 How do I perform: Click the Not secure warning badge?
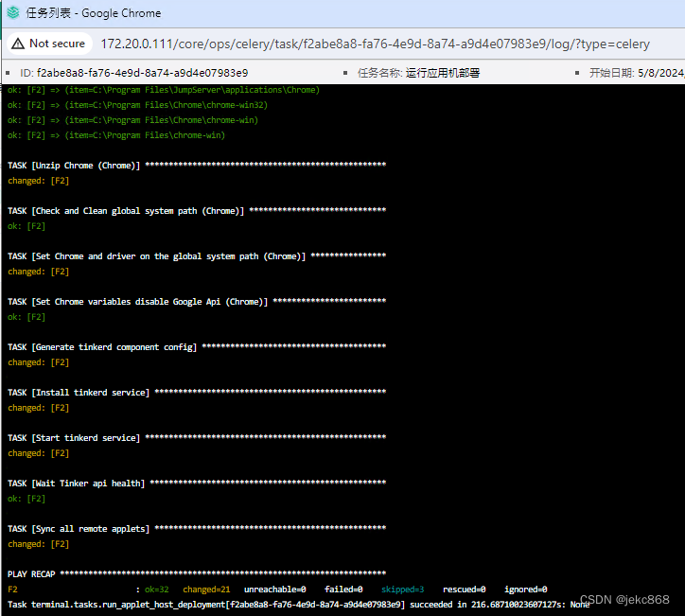point(49,44)
